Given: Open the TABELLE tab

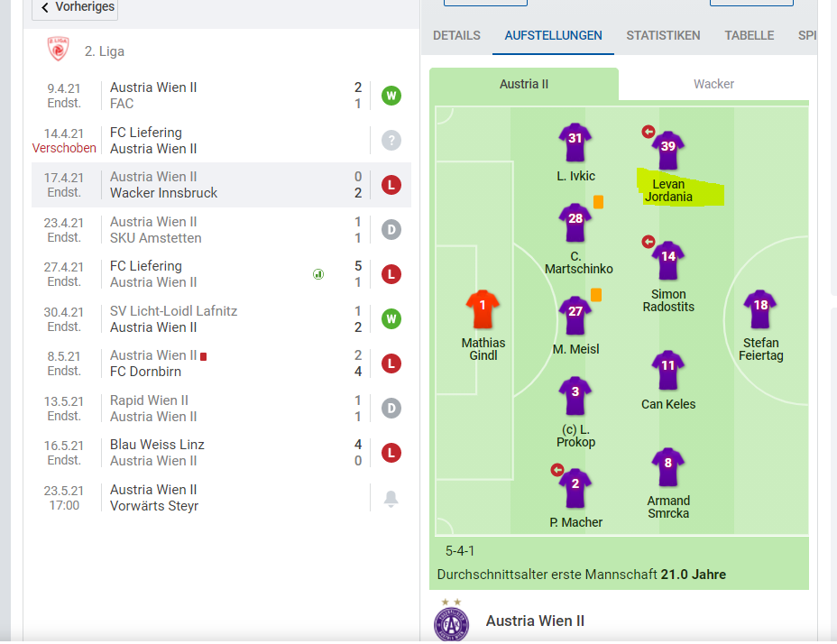Looking at the screenshot, I should tap(749, 35).
